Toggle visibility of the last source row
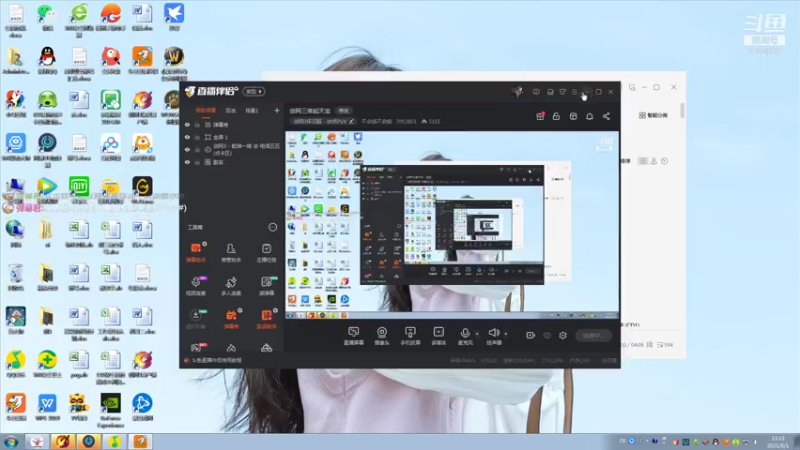The width and height of the screenshot is (800, 450). pos(187,162)
